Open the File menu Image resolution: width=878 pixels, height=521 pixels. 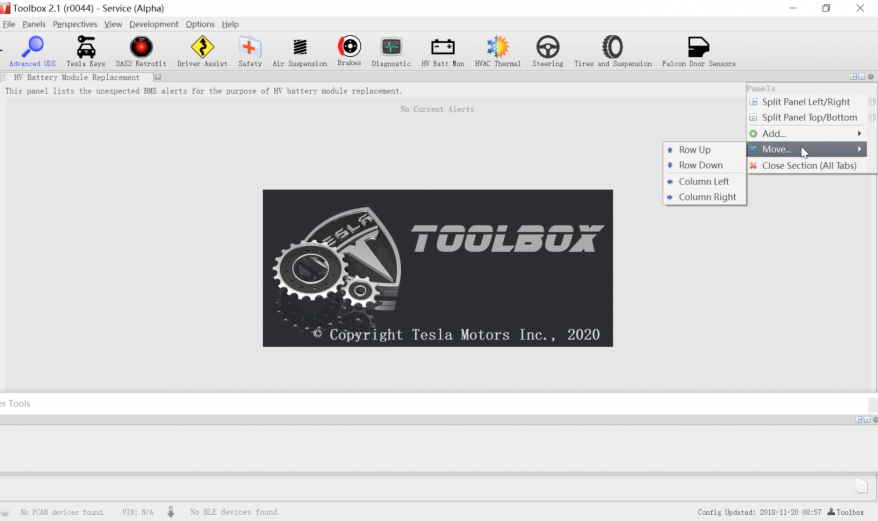tap(9, 24)
